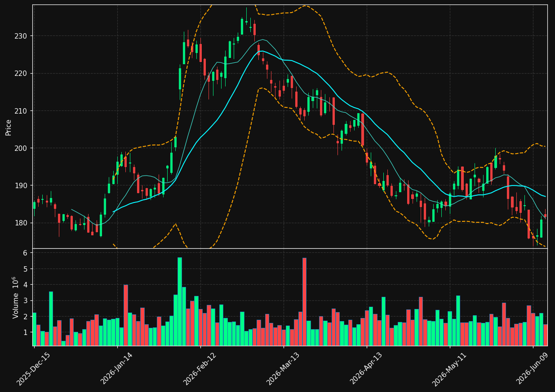The image size is (555, 392).
Task: Click the 2025-Dec-15 date label
Action: 34,369
